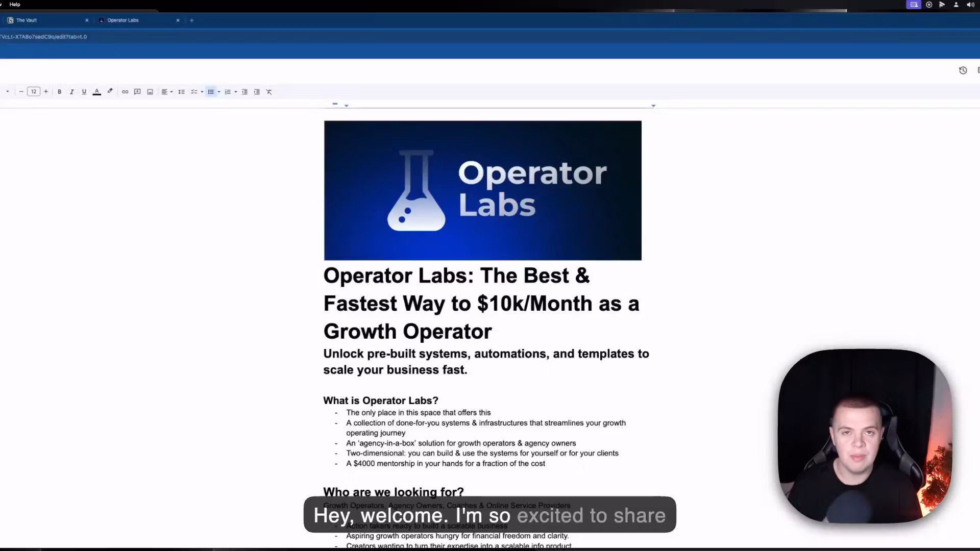The width and height of the screenshot is (980, 551).
Task: Open the Help menu
Action: point(14,4)
